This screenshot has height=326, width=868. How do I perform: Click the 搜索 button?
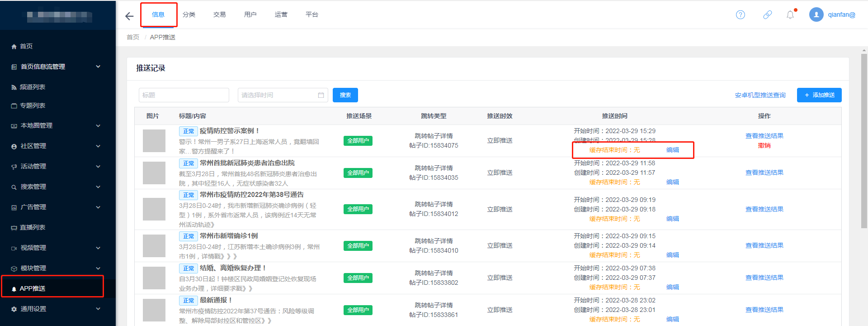345,95
